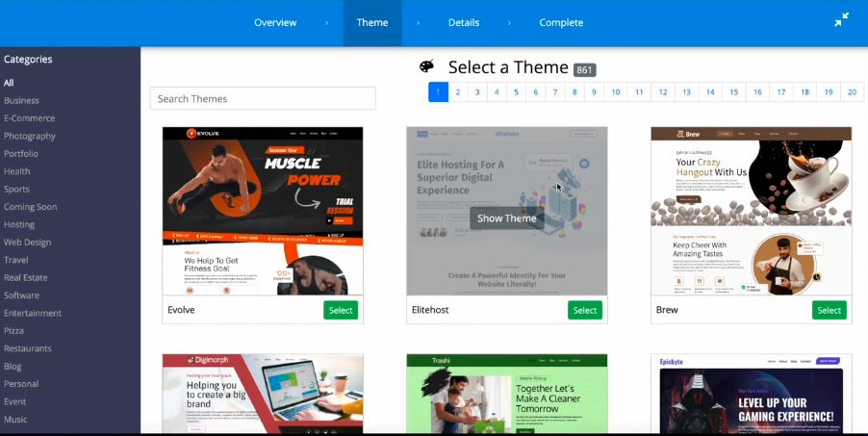Filter themes by Travel category
Image resolution: width=868 pixels, height=436 pixels.
(15, 260)
